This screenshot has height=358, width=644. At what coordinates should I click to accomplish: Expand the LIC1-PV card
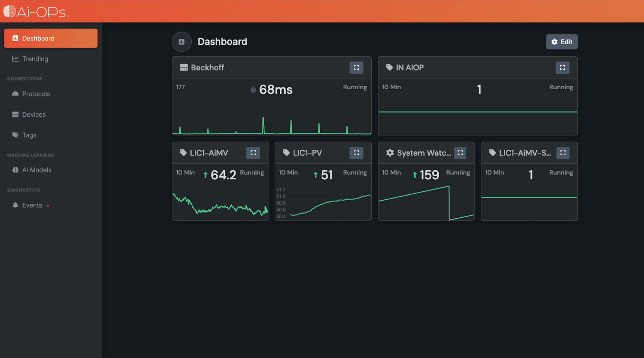tap(356, 153)
